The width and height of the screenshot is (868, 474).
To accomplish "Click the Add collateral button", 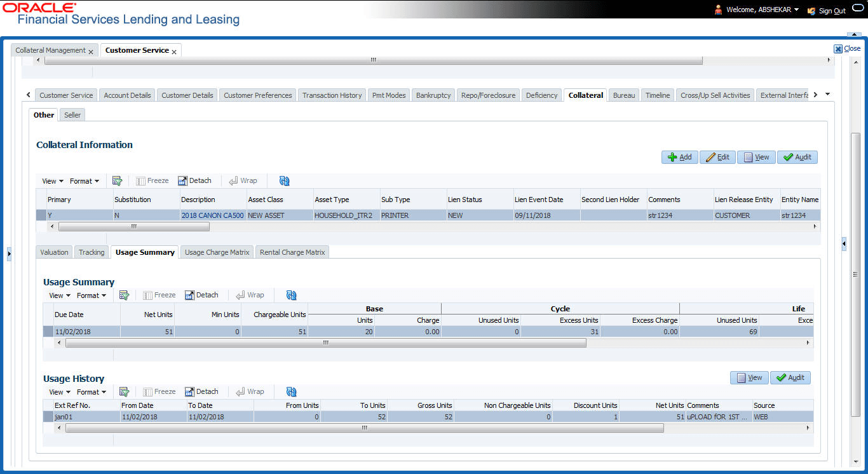I will [x=680, y=157].
